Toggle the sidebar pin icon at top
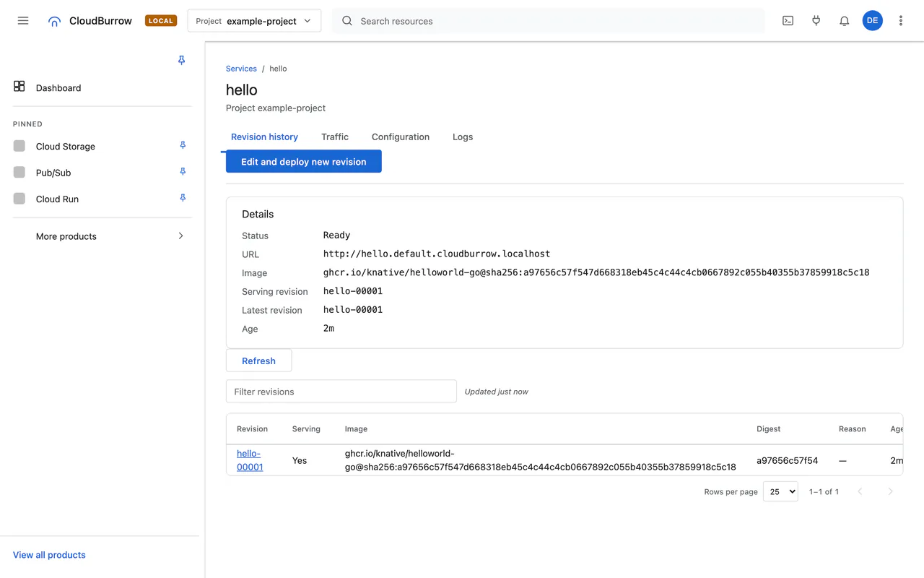924x578 pixels. tap(182, 61)
